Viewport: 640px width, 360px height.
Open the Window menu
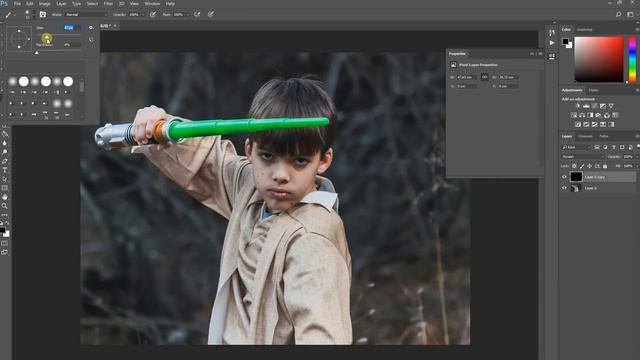(152, 4)
